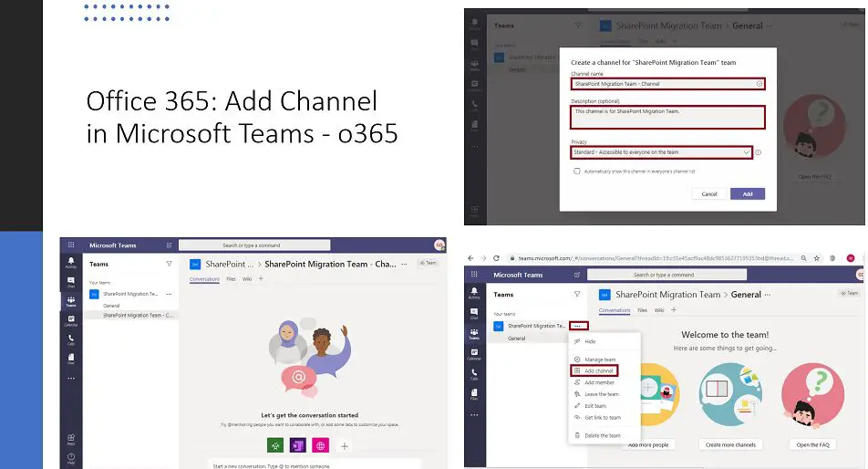Click filter funnel in browser screenshot Teams pane
868x469 pixels.
coord(577,295)
